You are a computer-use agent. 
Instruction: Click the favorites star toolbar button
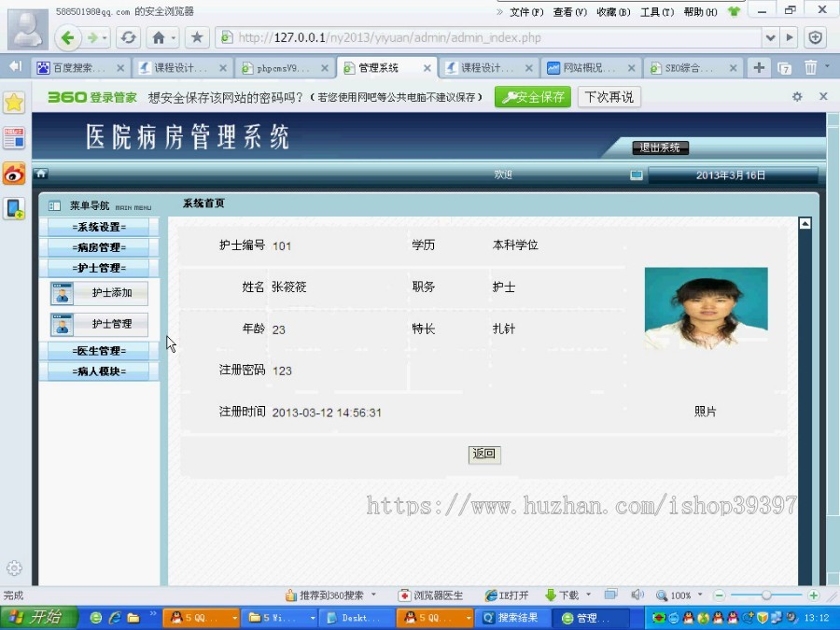point(197,37)
